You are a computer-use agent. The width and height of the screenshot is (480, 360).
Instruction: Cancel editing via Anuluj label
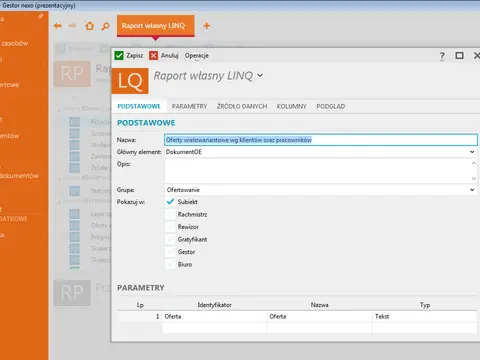coord(170,55)
